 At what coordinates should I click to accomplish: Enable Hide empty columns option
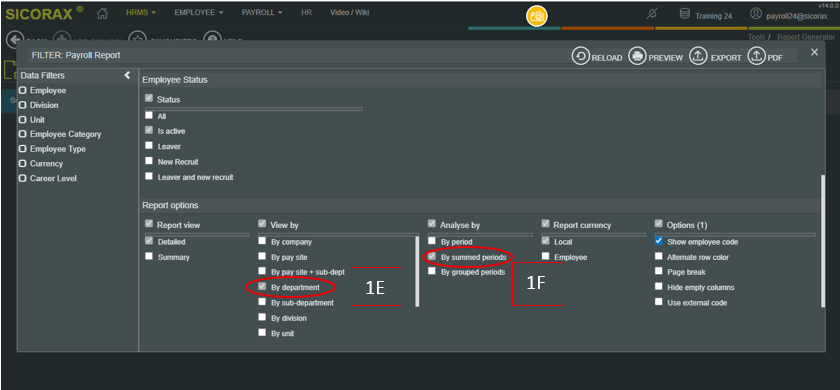coord(658,287)
